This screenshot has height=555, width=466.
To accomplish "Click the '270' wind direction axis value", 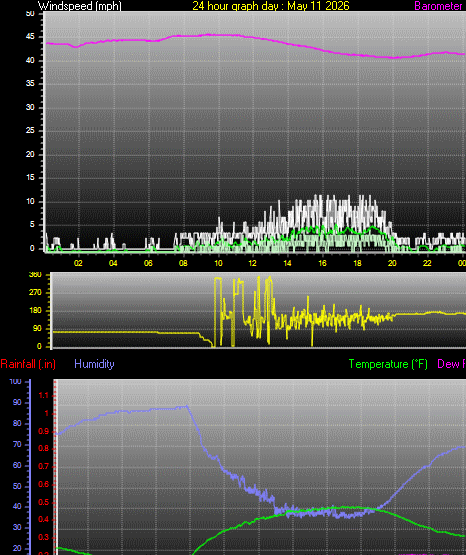I will tap(35, 292).
